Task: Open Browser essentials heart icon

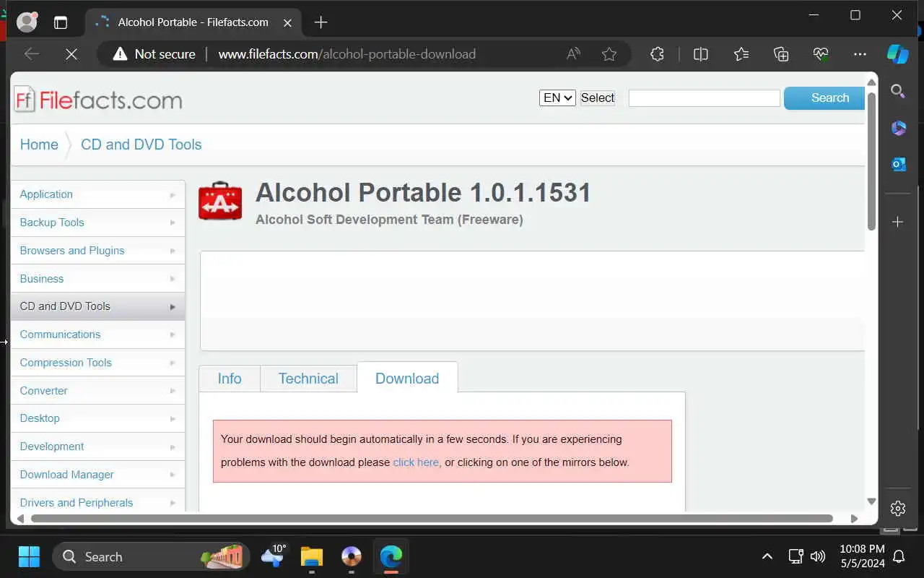Action: [820, 54]
